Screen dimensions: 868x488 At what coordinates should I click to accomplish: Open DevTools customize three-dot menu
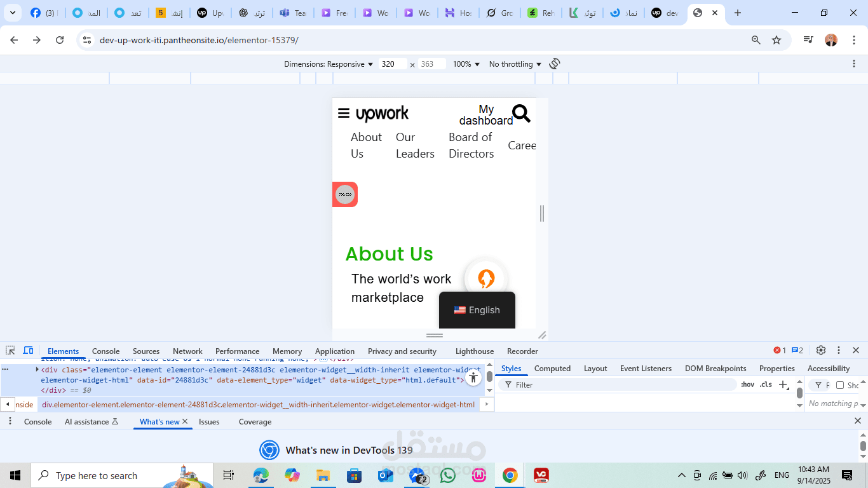point(839,350)
